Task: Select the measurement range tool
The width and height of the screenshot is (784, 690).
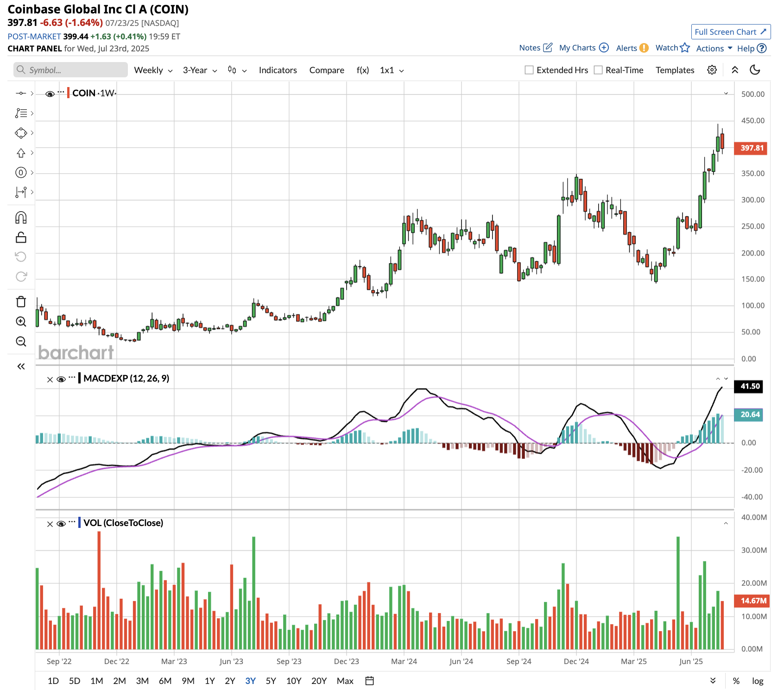Action: click(21, 192)
